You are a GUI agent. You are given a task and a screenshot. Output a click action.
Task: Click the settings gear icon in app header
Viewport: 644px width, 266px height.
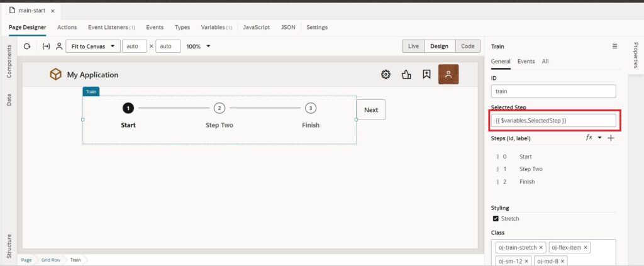coord(386,75)
